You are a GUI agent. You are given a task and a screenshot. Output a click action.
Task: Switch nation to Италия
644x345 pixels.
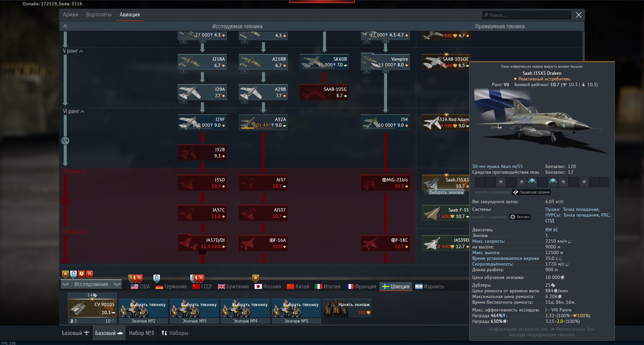(x=328, y=287)
